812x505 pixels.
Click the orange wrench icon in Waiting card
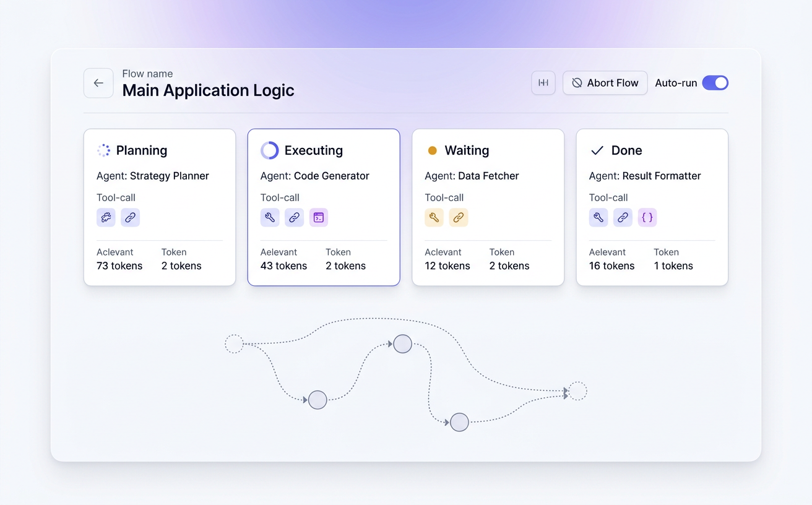[x=434, y=217]
